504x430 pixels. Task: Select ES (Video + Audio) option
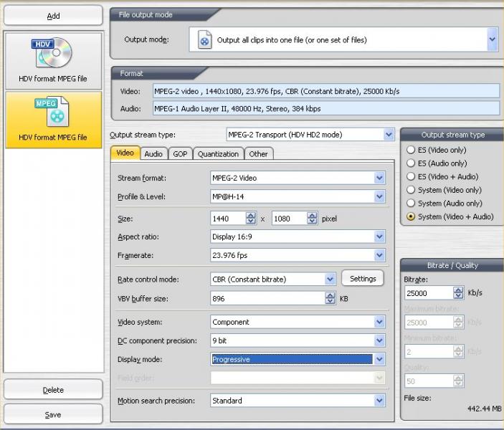click(411, 177)
